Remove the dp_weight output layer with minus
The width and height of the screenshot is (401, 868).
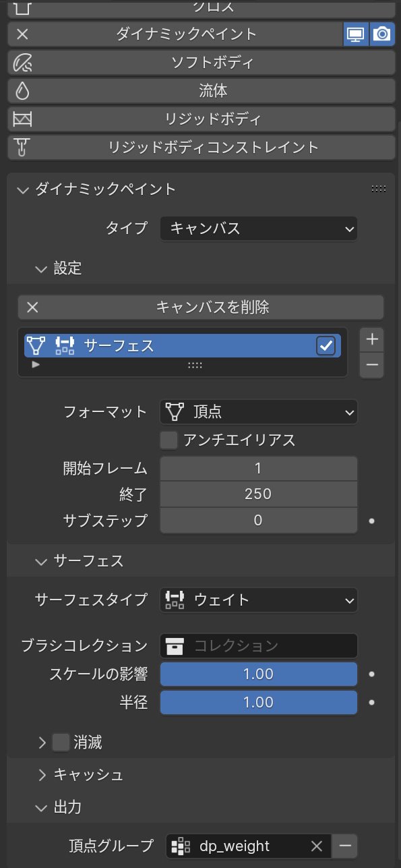(345, 846)
